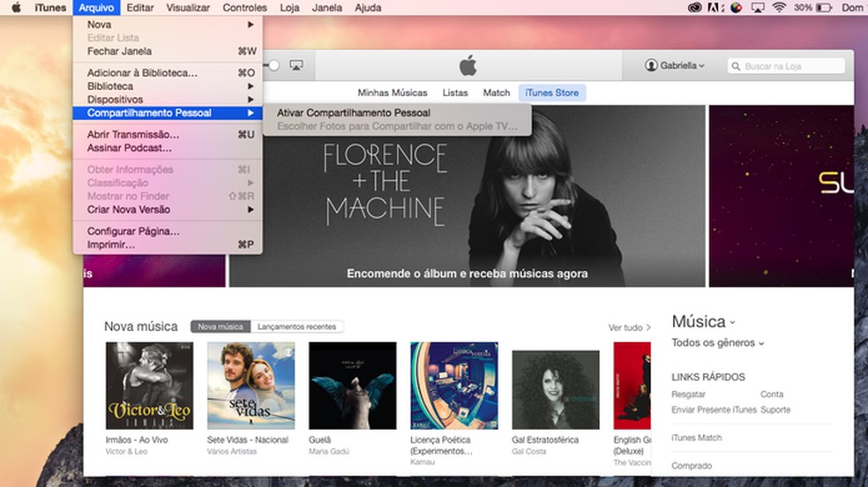Click in the Buscar na Loja field

pyautogui.click(x=786, y=66)
